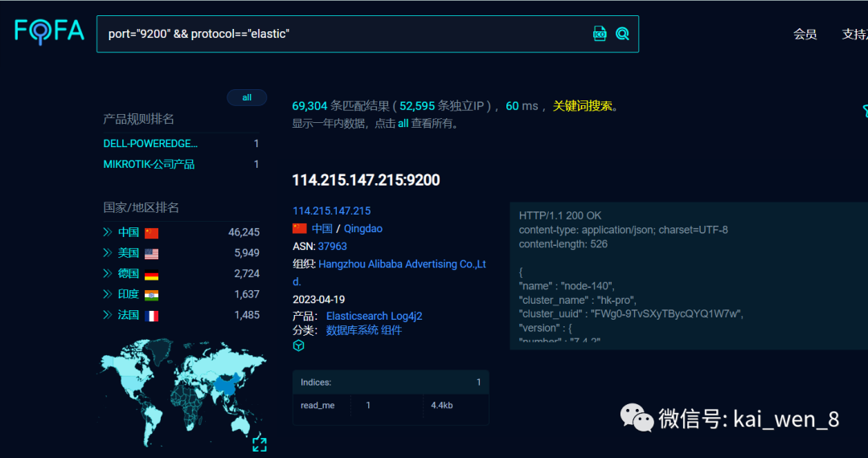Click the 46,245 count for 中国
Image resolution: width=868 pixels, height=458 pixels.
tap(244, 232)
